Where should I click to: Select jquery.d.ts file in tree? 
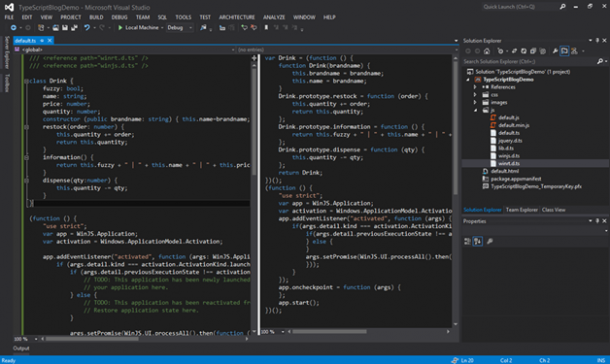(x=510, y=141)
